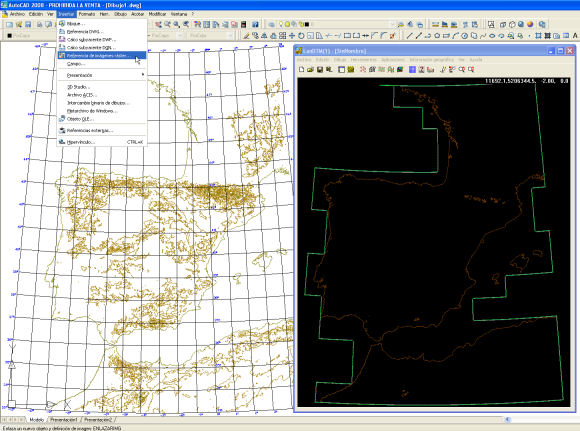Click the black PorCapa color swatch
Viewport: 580px width, 431px height.
pyautogui.click(x=10, y=36)
